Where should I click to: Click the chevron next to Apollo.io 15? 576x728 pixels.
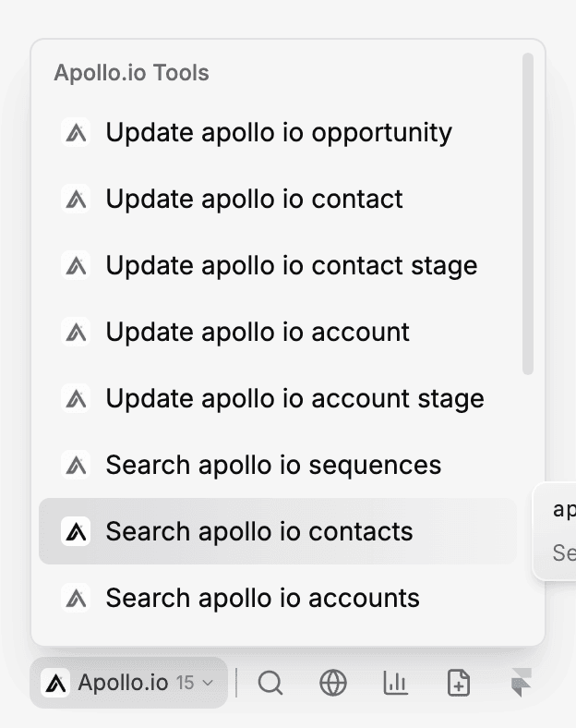208,683
